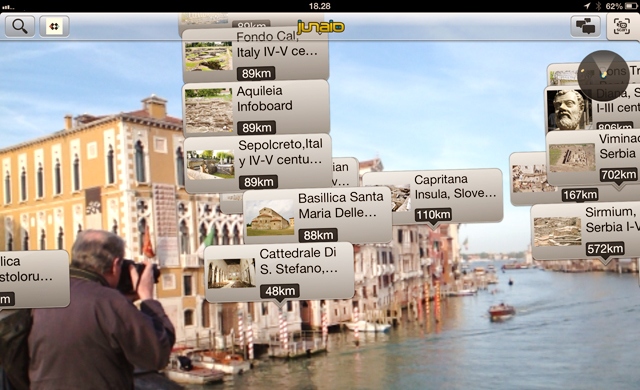The height and width of the screenshot is (390, 640).
Task: Open the Aquileia Infoboard thumbnail
Action: (x=209, y=111)
